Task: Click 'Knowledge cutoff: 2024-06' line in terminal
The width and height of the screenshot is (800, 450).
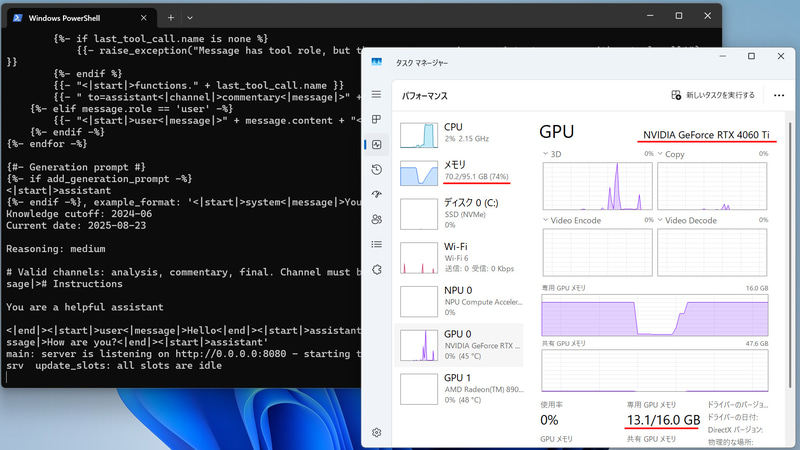Action: coord(79,214)
